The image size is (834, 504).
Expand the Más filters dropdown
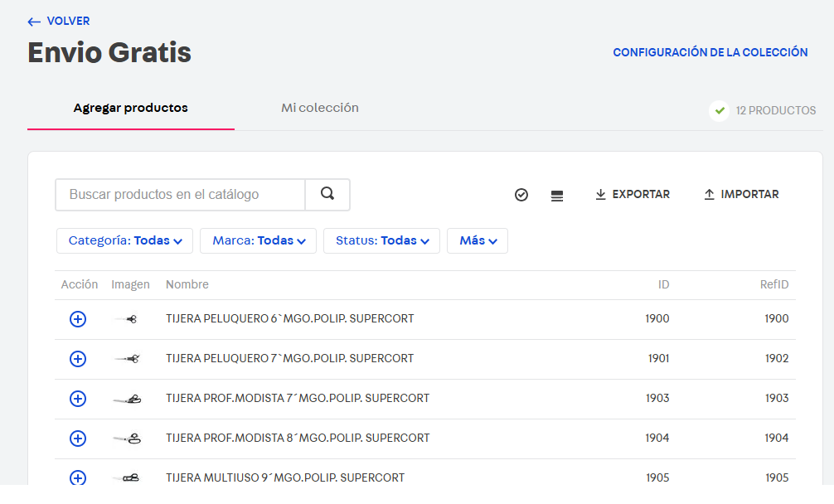[478, 241]
